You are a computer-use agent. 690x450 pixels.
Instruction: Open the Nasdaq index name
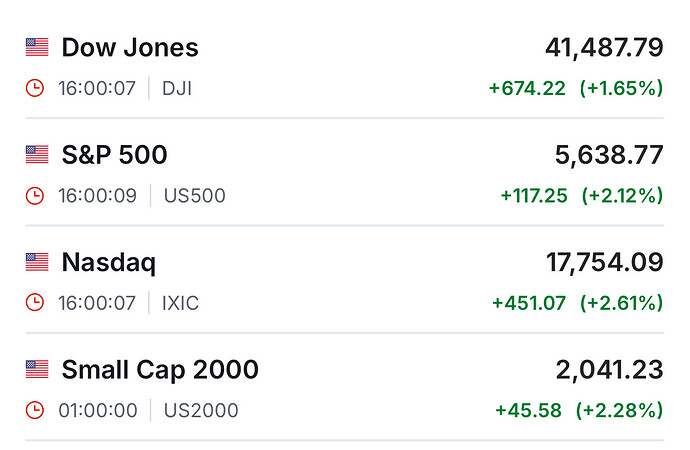click(x=109, y=262)
